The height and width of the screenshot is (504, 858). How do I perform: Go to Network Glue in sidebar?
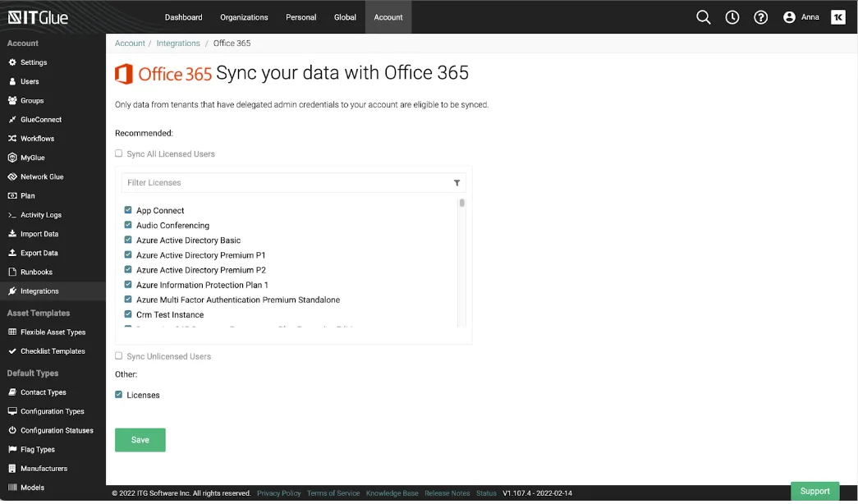pyautogui.click(x=41, y=176)
